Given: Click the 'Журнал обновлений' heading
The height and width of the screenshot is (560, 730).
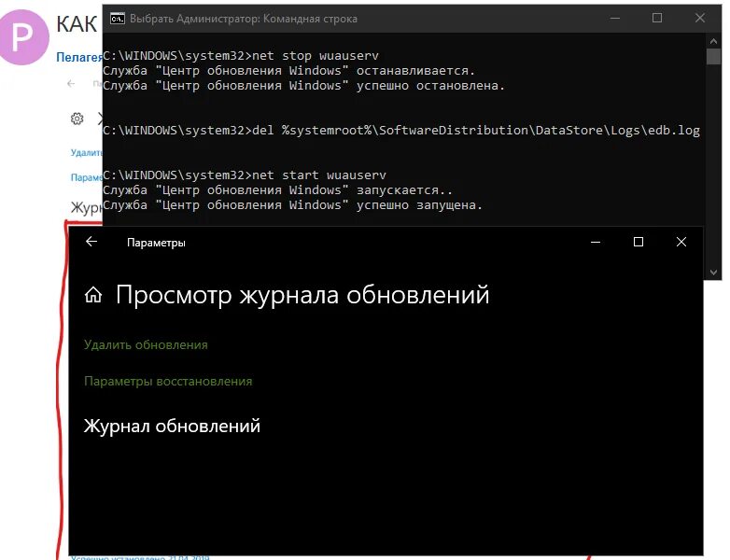Looking at the screenshot, I should point(172,426).
